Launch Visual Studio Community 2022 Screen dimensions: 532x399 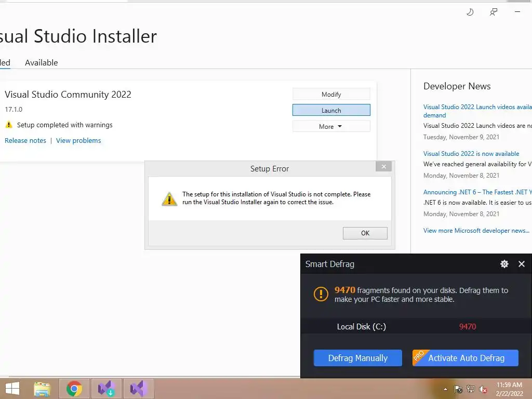coord(331,110)
